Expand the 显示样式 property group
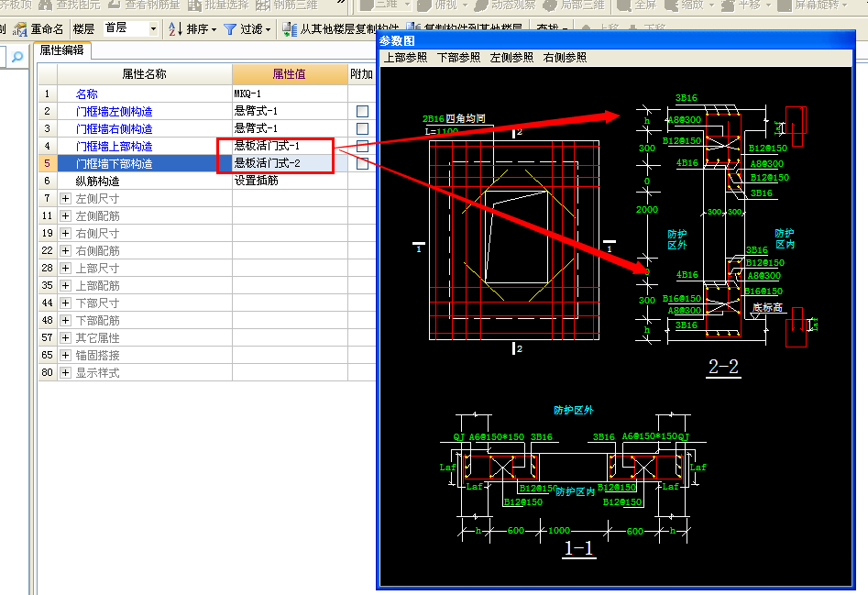Image resolution: width=868 pixels, height=595 pixels. tap(65, 372)
